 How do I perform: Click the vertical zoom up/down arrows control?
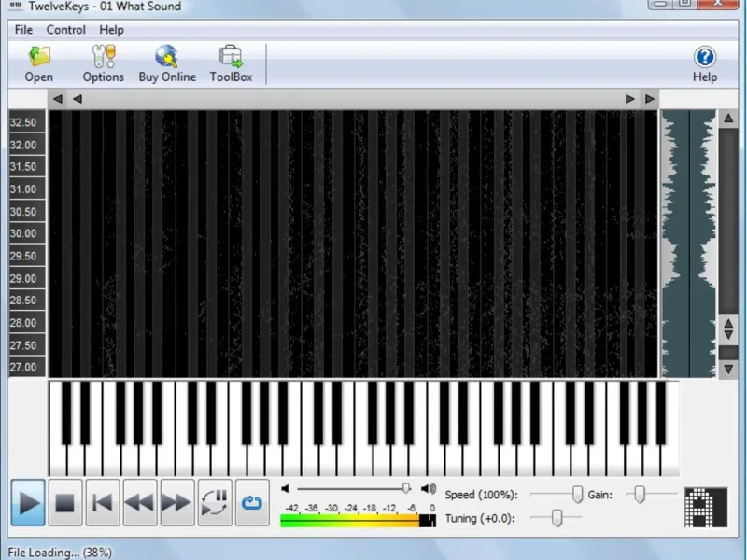click(728, 329)
